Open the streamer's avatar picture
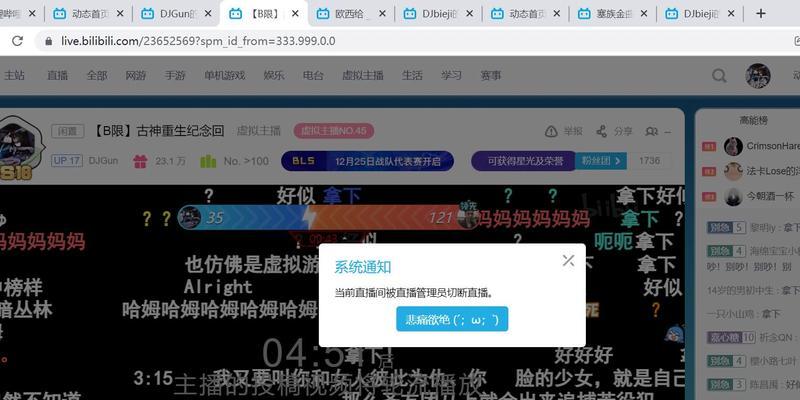The height and width of the screenshot is (400, 800). 20,146
